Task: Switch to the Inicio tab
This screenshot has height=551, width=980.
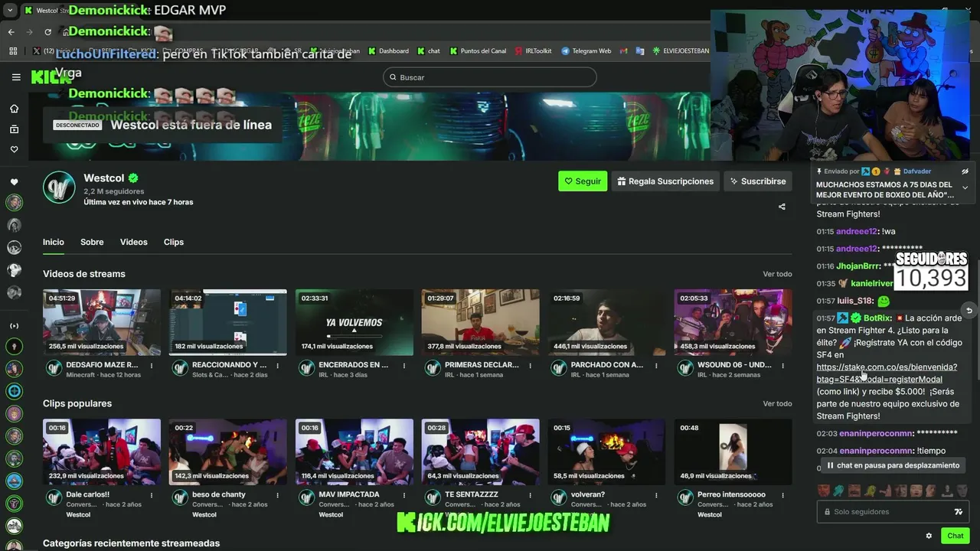Action: pyautogui.click(x=54, y=242)
